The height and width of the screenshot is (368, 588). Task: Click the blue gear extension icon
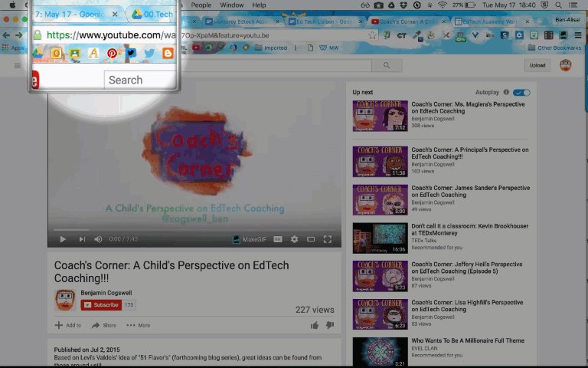pyautogui.click(x=519, y=35)
